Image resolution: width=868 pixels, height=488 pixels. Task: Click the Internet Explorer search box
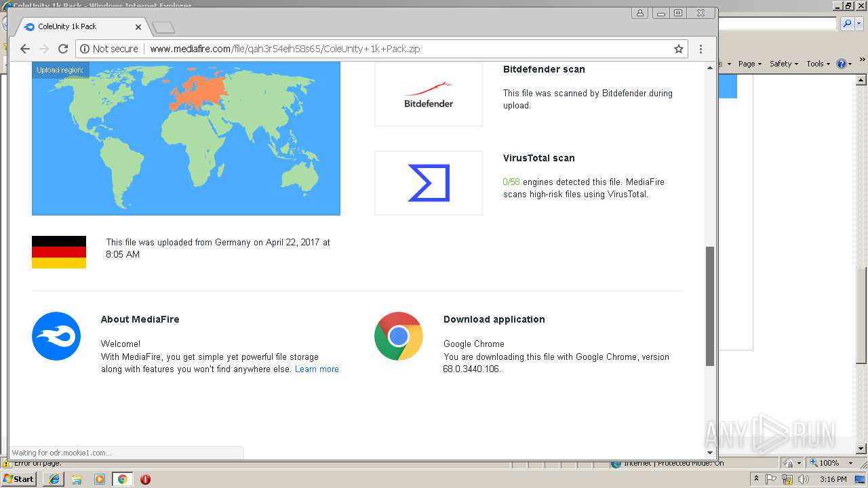(777, 24)
